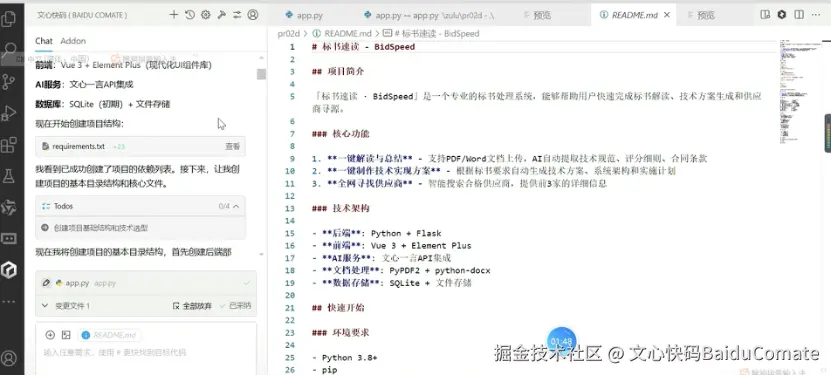Click Comate hexagon icon in editor toolbar
This screenshot has width=832, height=376.
[782, 15]
